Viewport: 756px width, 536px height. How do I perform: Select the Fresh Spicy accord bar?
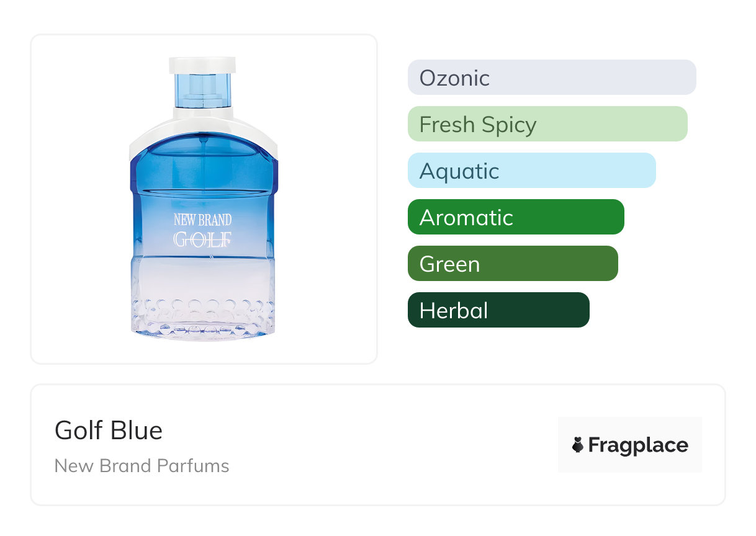pyautogui.click(x=547, y=124)
